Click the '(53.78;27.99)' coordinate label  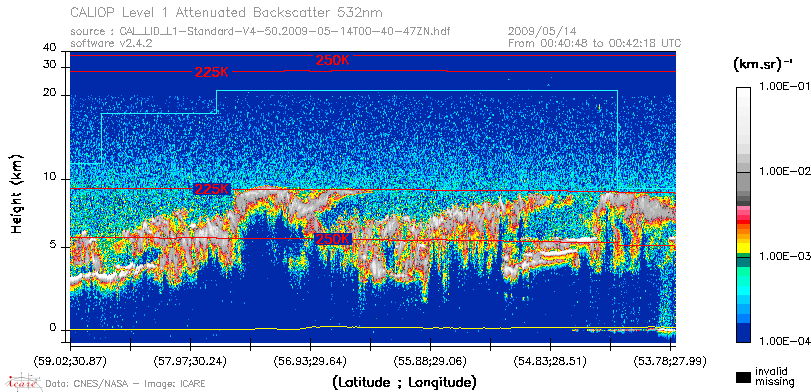[x=670, y=360]
